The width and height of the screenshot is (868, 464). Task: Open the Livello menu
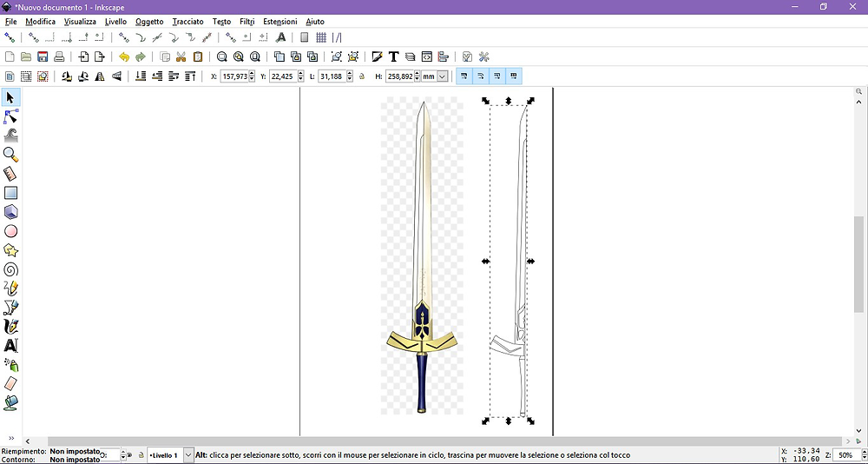115,22
